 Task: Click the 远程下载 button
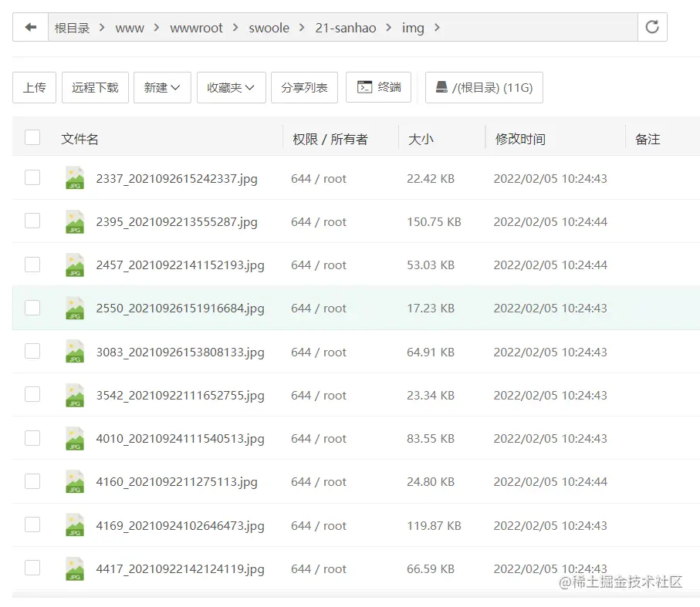[x=95, y=87]
